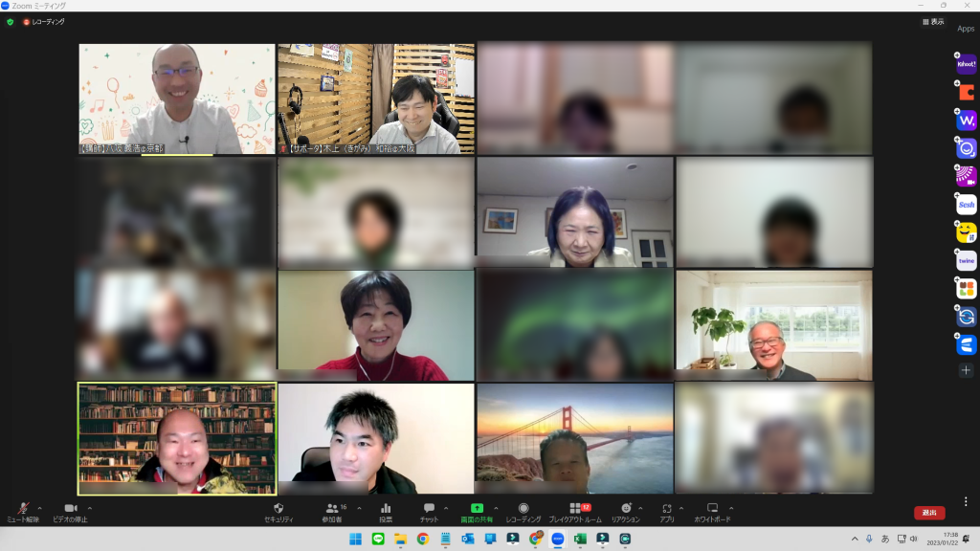Add the Kahoot! app from sidebar

967,65
